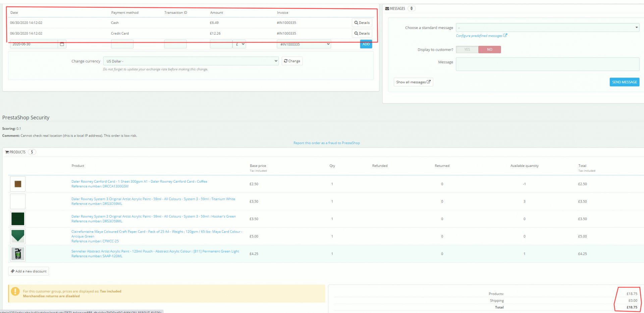Open the Choose a standard message dropdown
644x313 pixels.
pyautogui.click(x=547, y=28)
